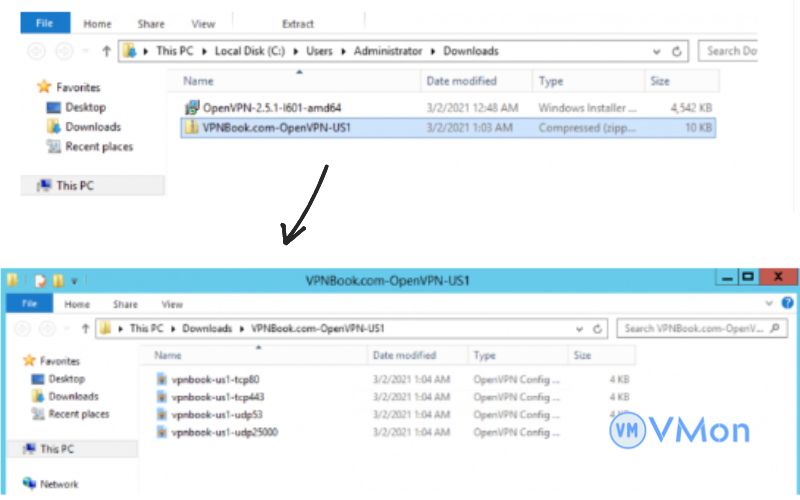
Task: Open the Share tab in VPNBook window
Action: tap(125, 305)
